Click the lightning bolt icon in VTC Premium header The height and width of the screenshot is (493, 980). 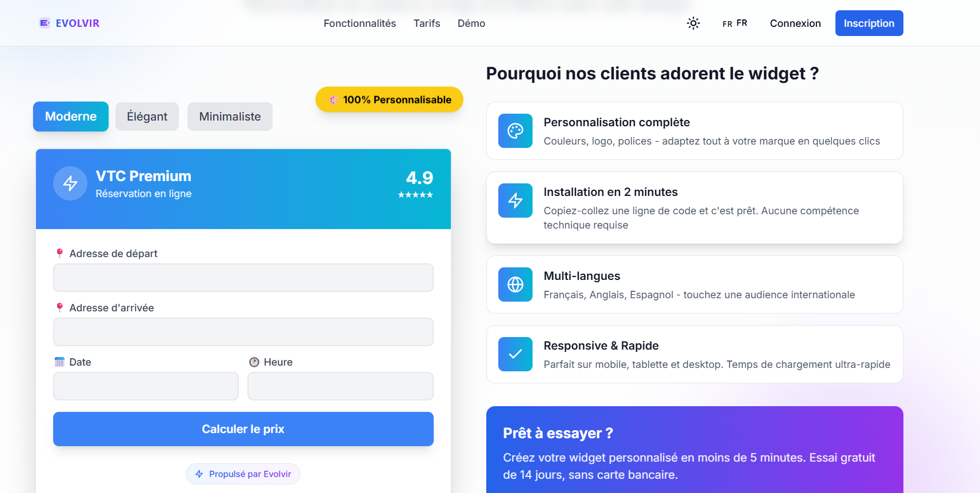tap(70, 183)
